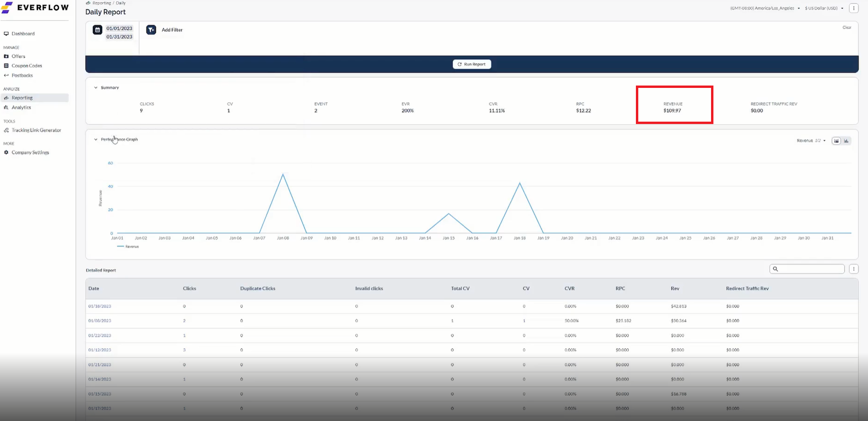Click the $42.813 Rev cell

(x=679, y=306)
